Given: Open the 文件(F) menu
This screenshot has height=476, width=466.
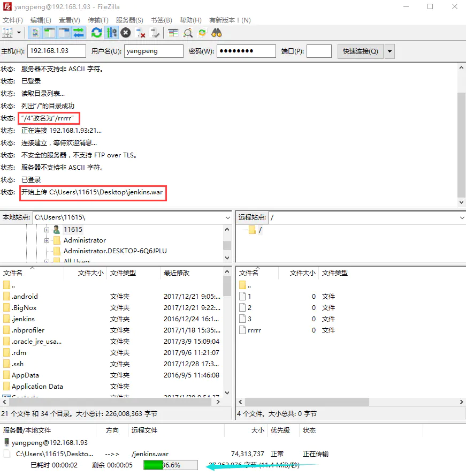Looking at the screenshot, I should pyautogui.click(x=13, y=20).
